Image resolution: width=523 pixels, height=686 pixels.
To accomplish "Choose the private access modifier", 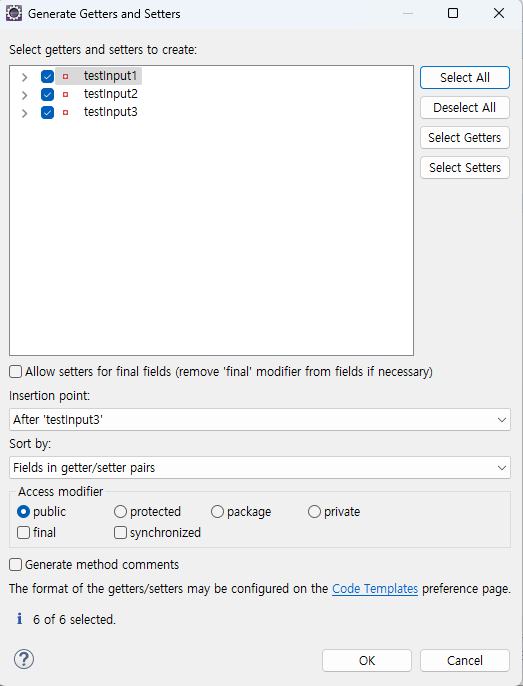I will [314, 511].
